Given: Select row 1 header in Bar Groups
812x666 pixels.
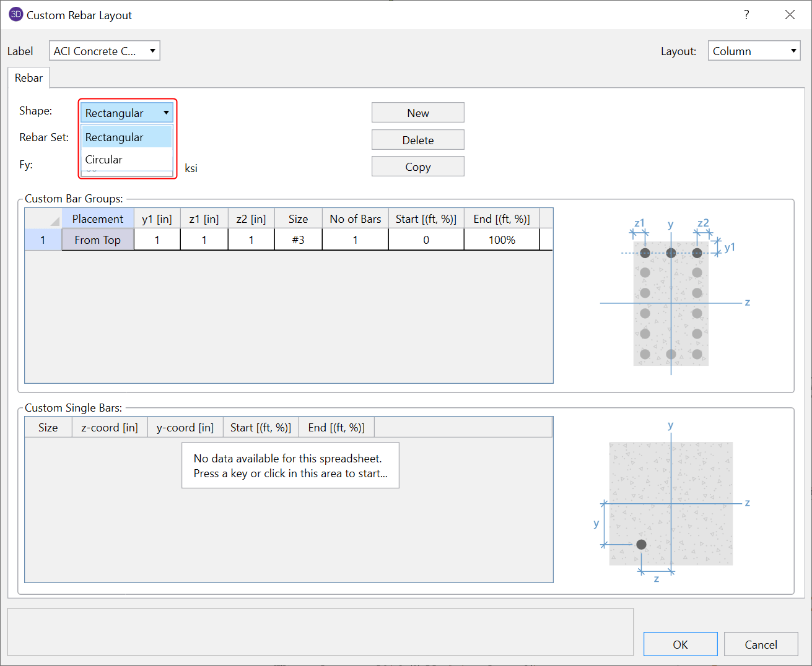Looking at the screenshot, I should coord(43,240).
